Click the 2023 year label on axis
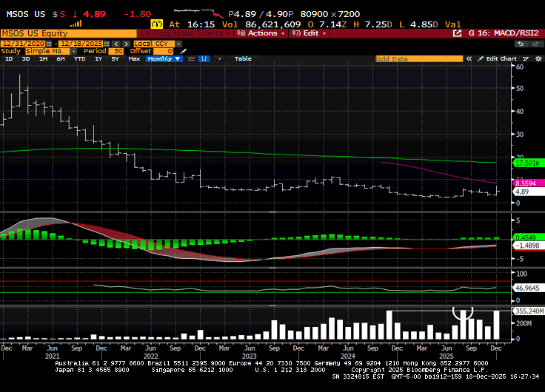The image size is (545, 392). (250, 356)
